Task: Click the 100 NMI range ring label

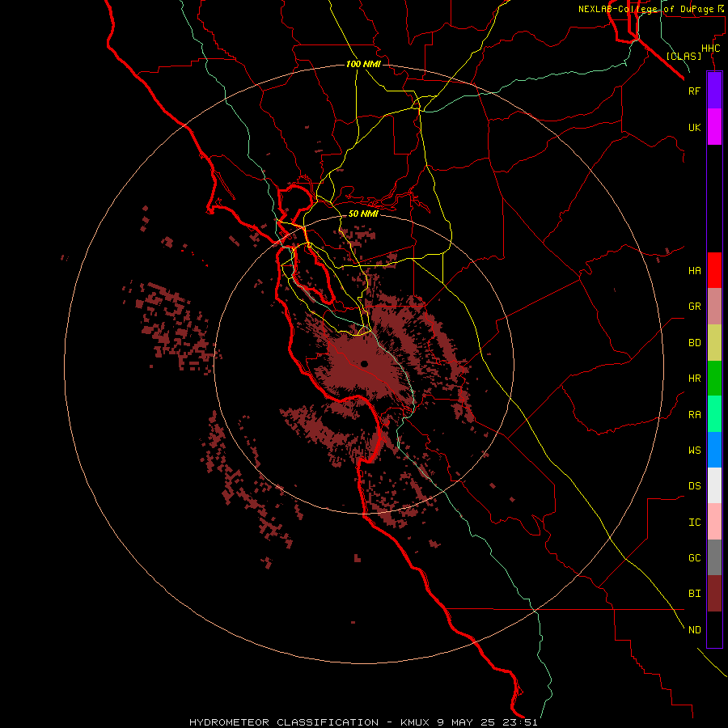Action: [x=363, y=64]
